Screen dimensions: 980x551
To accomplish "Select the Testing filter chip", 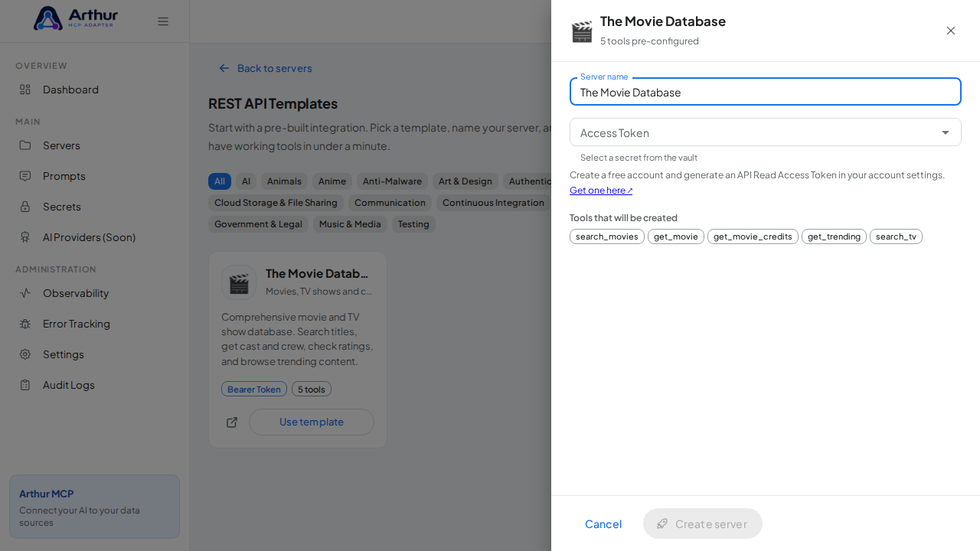I will point(413,224).
